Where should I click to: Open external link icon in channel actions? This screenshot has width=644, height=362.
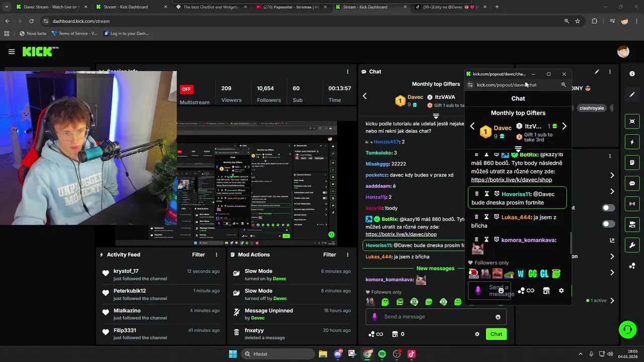click(612, 240)
